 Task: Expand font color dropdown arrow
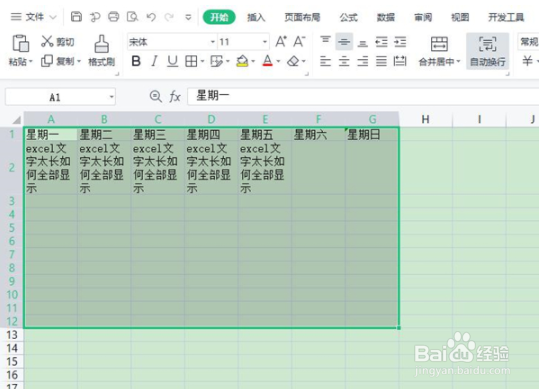point(278,62)
